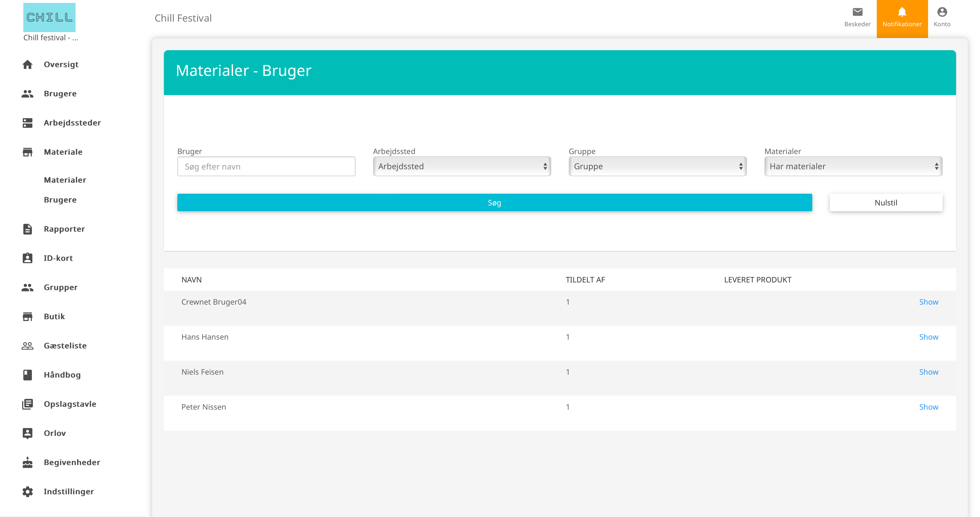Open the Beskeder envelope icon
980x517 pixels.
coord(857,12)
